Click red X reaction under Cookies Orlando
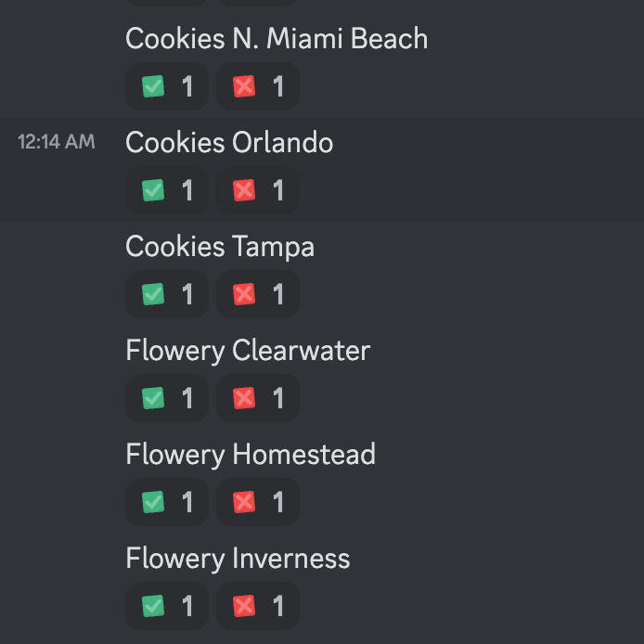644x644 pixels. pos(257,190)
